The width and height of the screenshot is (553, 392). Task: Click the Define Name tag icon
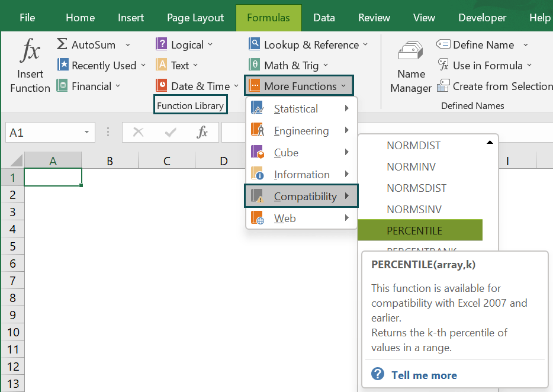pyautogui.click(x=443, y=44)
